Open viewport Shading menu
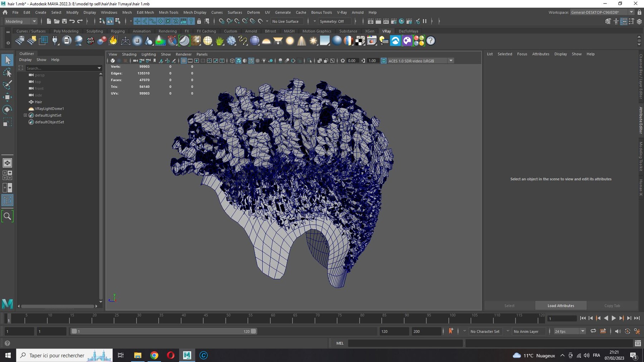644x362 pixels. pos(129,54)
